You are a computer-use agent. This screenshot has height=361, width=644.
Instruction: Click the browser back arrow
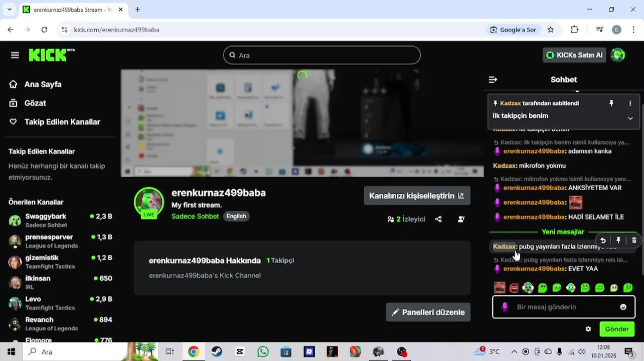point(11,30)
